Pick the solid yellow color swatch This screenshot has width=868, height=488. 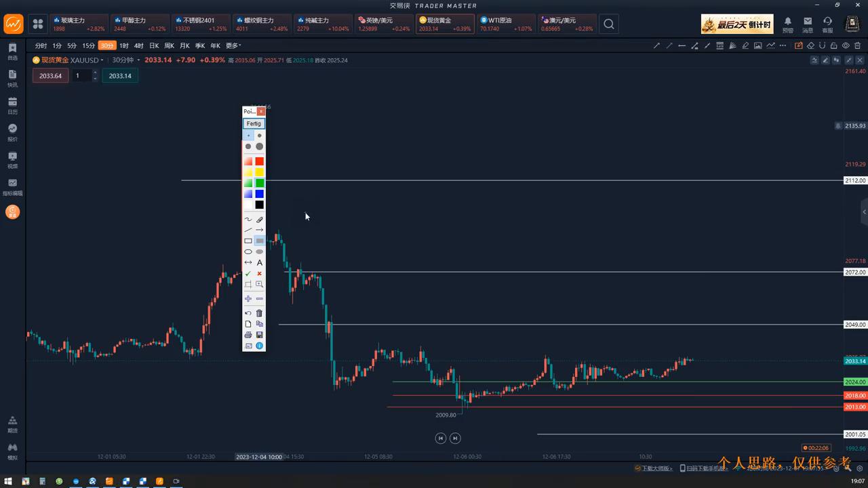tap(259, 172)
